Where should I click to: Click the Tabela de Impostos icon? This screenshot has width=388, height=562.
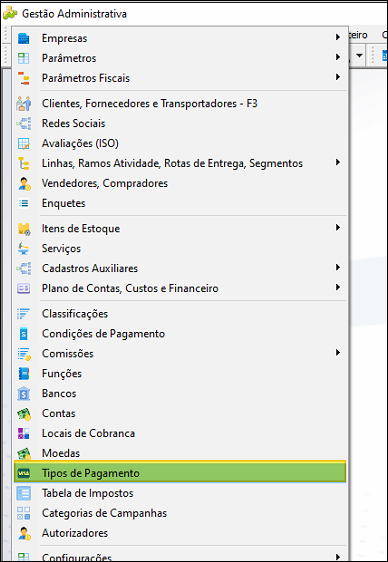[24, 493]
